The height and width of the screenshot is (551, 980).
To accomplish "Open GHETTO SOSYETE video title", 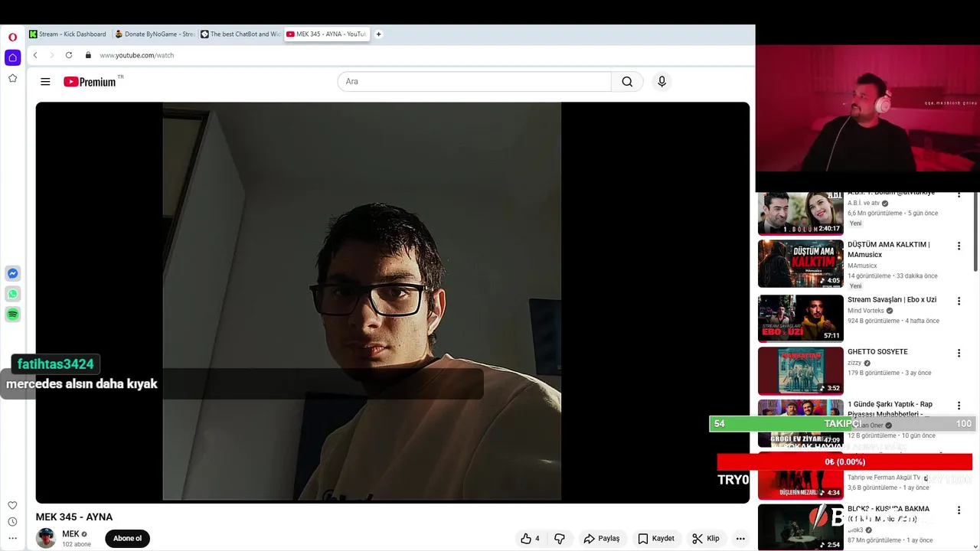I will tap(877, 352).
